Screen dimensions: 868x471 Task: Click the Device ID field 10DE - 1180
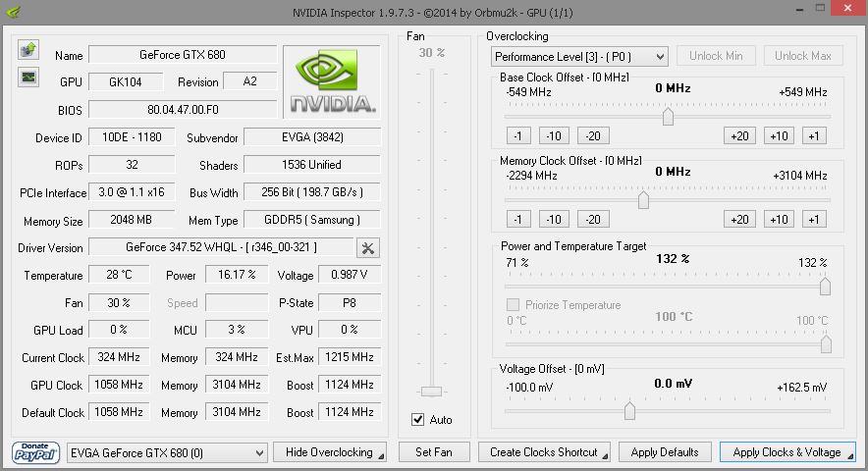(x=132, y=137)
